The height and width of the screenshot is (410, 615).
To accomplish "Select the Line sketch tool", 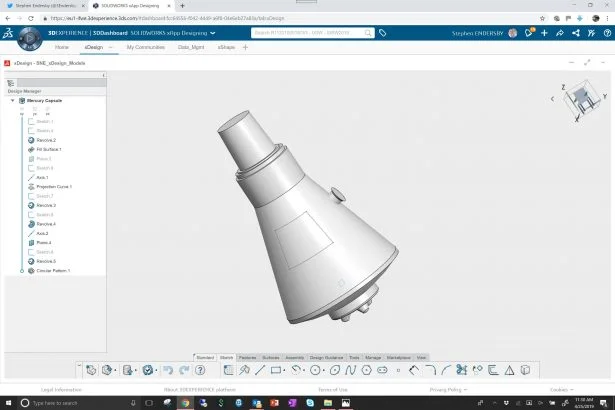I will click(260, 370).
